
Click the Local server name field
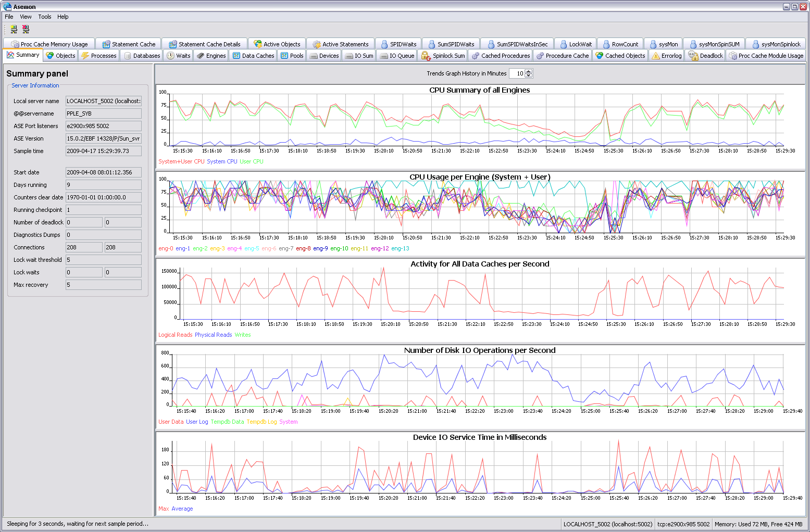[103, 101]
